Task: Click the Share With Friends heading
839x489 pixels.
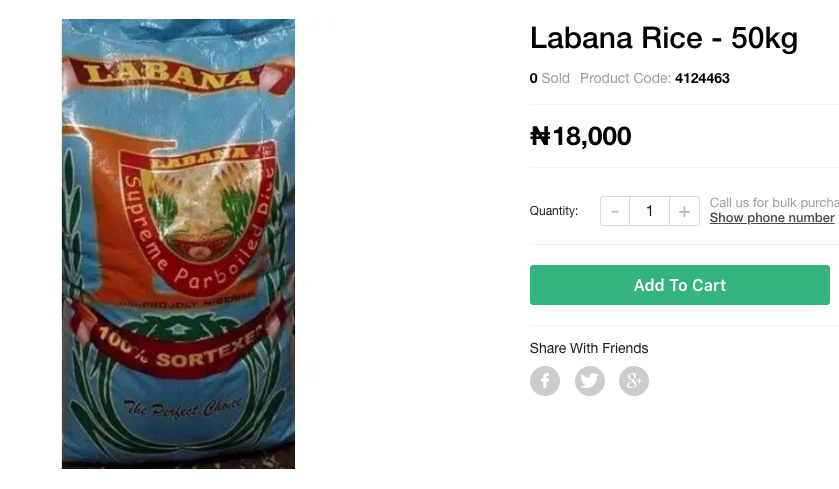Action: (589, 348)
